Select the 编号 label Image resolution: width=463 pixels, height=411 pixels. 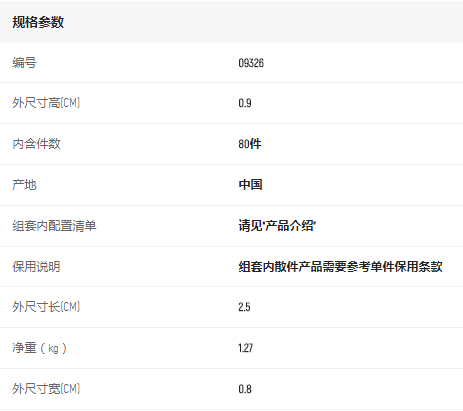[24, 63]
